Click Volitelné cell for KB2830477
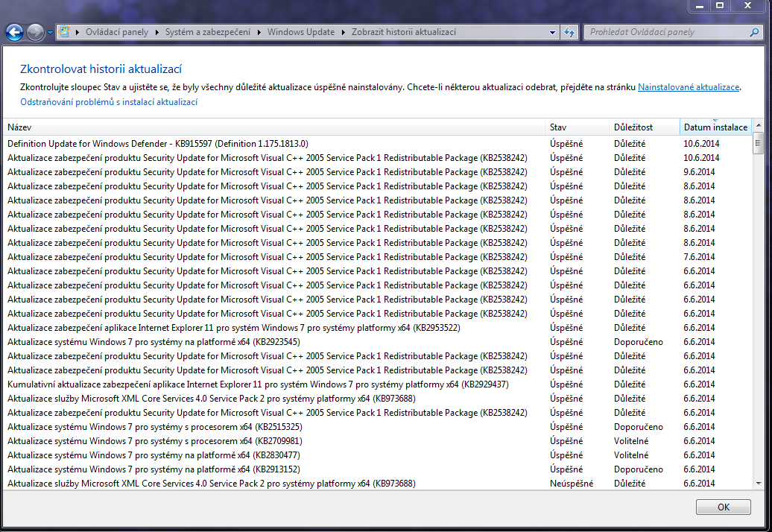Screen dimensions: 772x532 (631, 455)
